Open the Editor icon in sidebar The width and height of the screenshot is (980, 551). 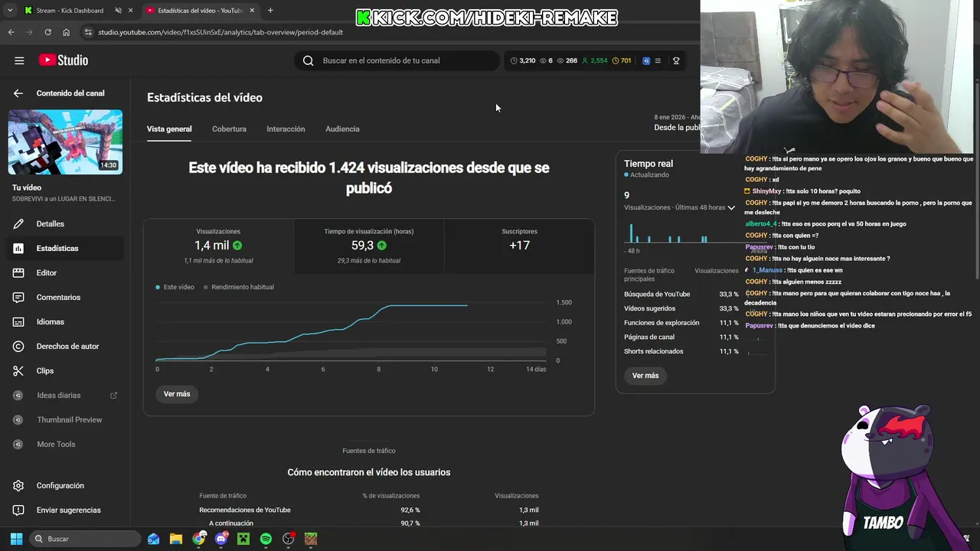tap(18, 273)
